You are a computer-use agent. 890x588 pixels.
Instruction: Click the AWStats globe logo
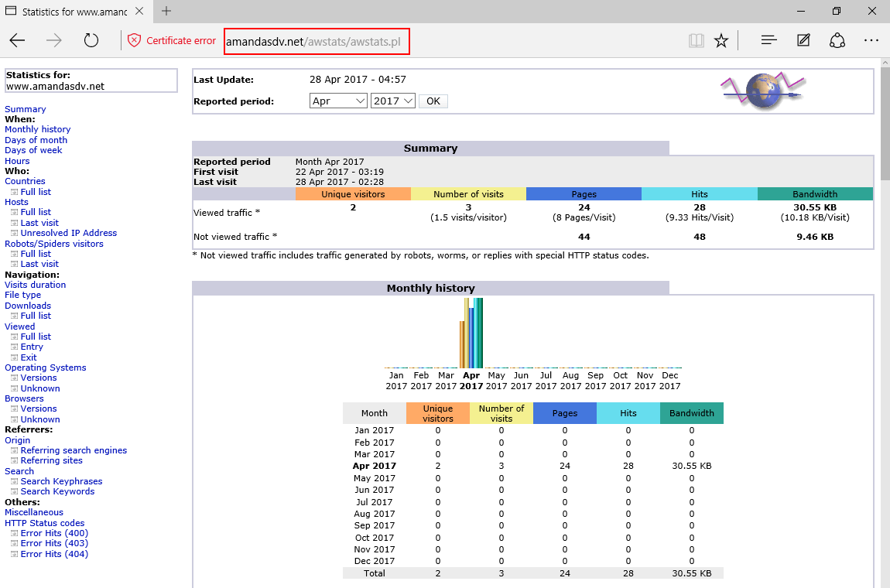pyautogui.click(x=763, y=91)
